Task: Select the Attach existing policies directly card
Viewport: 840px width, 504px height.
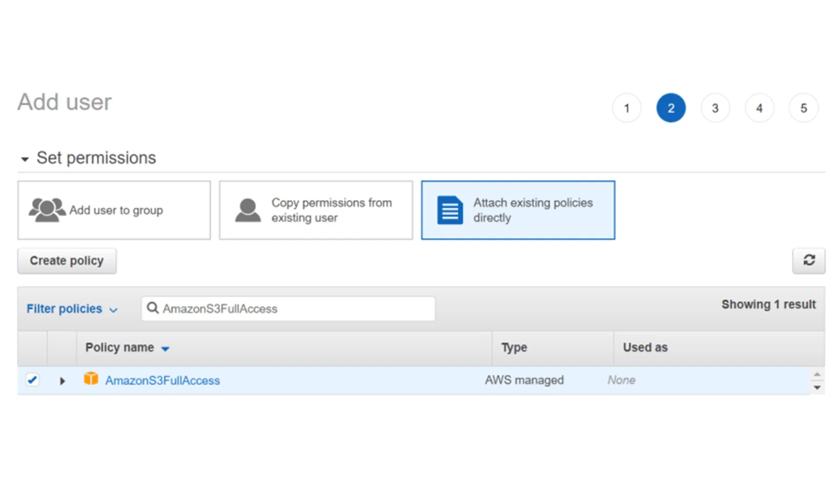Action: pos(518,209)
